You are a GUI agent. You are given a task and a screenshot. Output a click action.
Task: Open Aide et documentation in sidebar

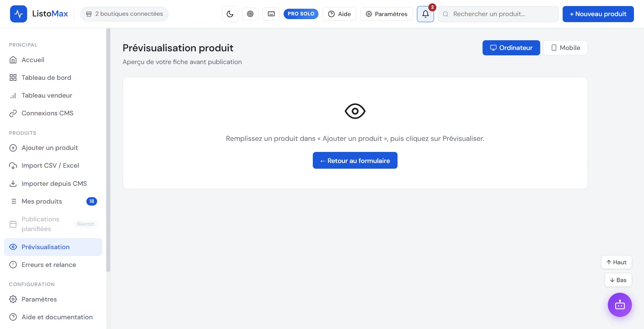point(53,317)
